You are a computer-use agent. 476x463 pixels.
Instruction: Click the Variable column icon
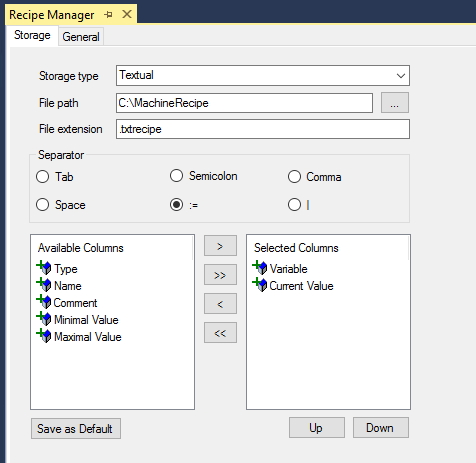click(x=260, y=268)
